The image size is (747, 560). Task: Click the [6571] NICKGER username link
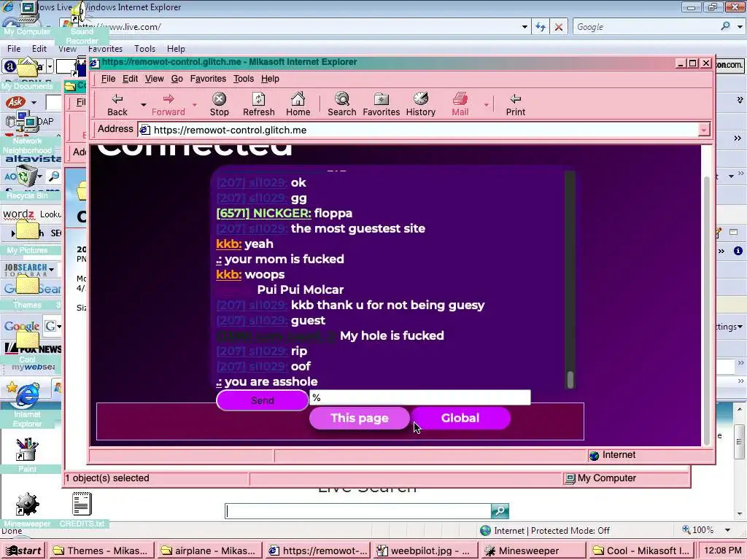(x=263, y=214)
